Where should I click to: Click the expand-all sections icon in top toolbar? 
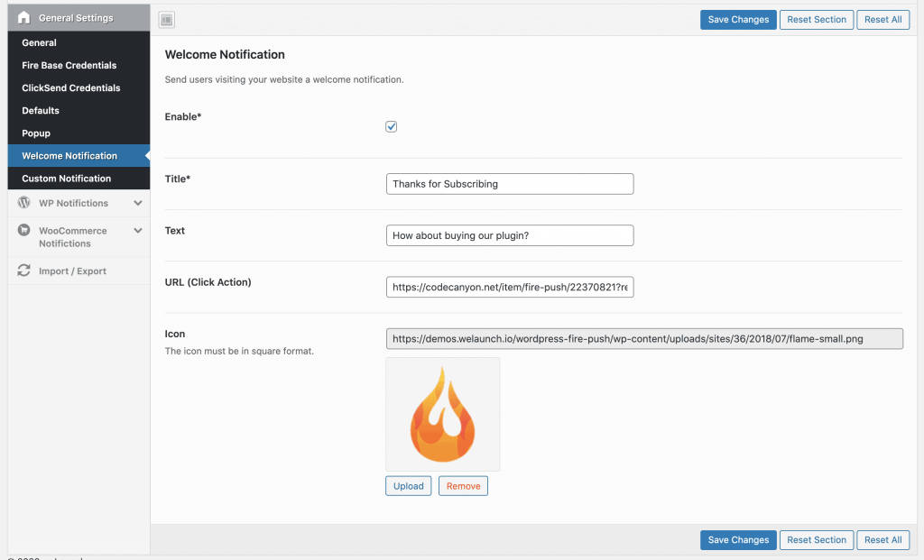pyautogui.click(x=166, y=20)
